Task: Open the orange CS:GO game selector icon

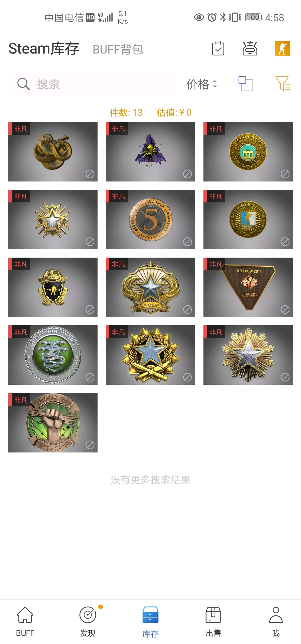Action: 282,49
